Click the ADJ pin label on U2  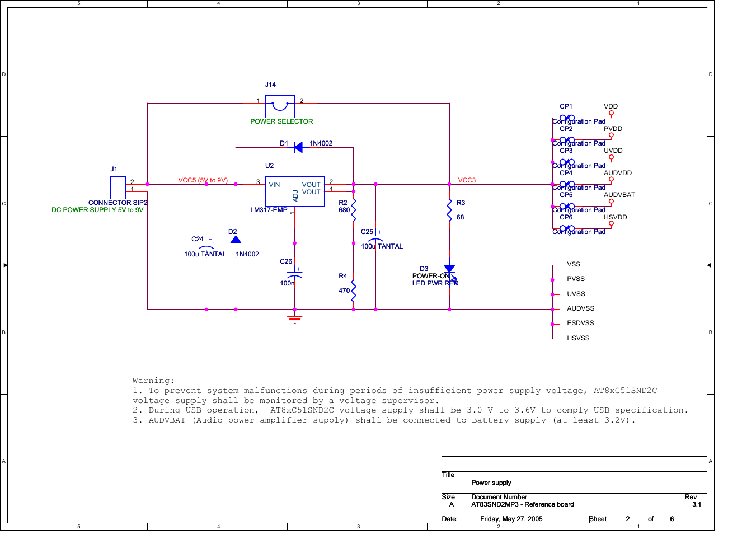pyautogui.click(x=295, y=195)
